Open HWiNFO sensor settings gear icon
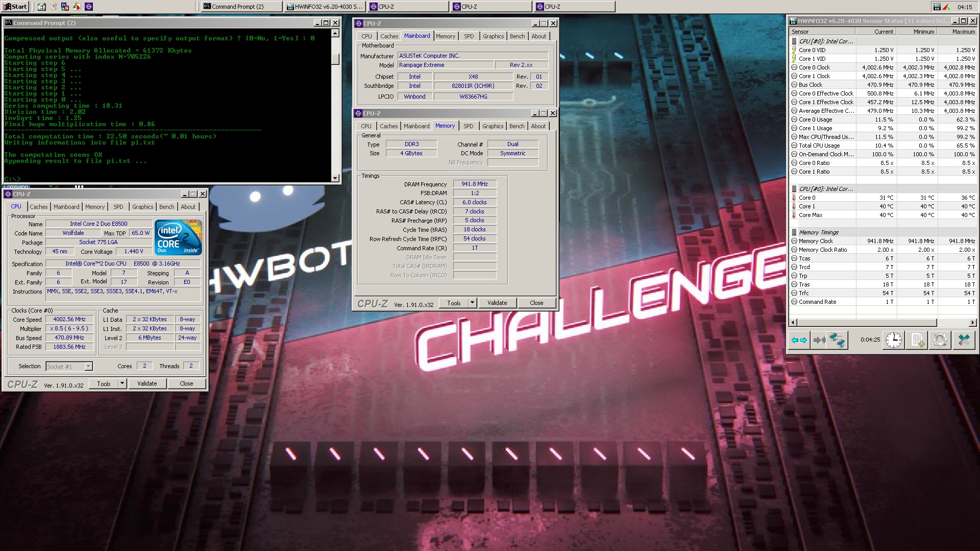The image size is (980, 551). 940,340
